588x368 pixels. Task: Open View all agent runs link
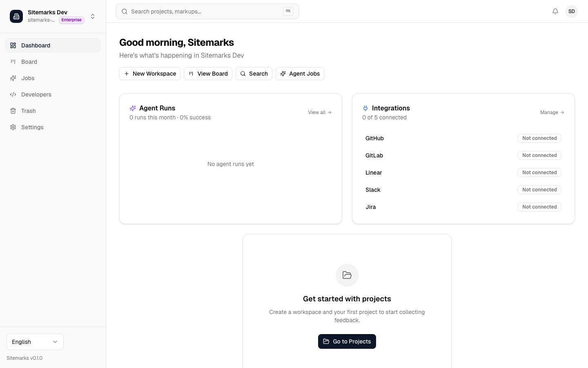tap(319, 112)
